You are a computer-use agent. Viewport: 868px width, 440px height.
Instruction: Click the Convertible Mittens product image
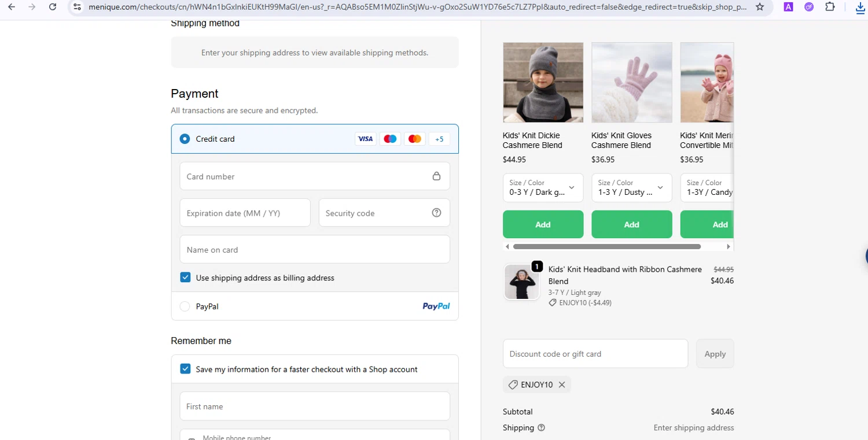[x=707, y=82]
